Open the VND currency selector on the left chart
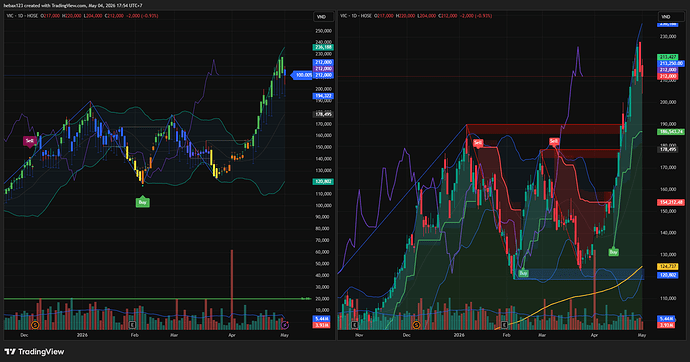The image size is (690, 362). [322, 17]
